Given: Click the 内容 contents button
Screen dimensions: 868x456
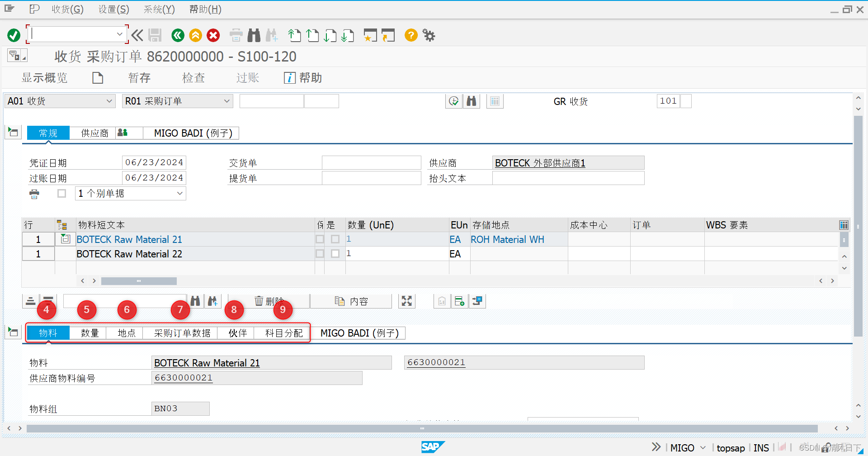Looking at the screenshot, I should click(x=351, y=301).
